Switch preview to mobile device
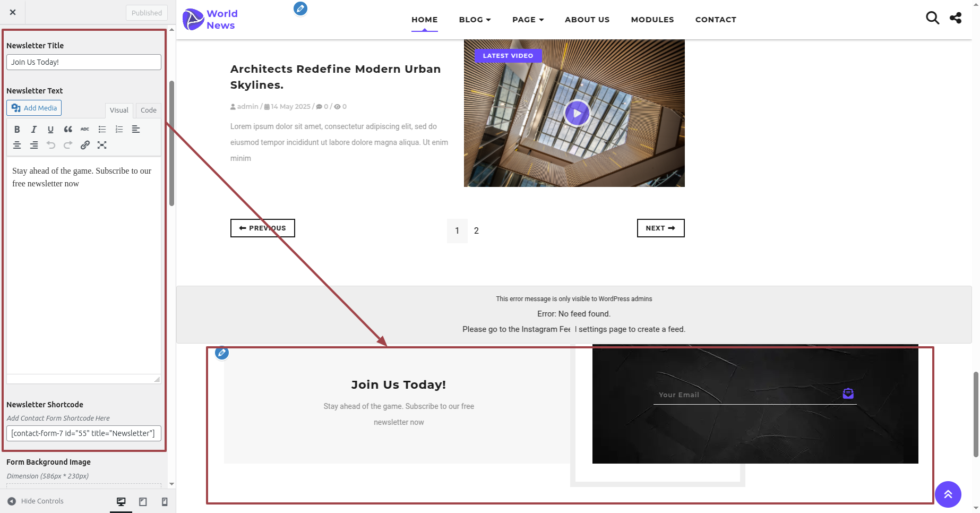 tap(165, 501)
